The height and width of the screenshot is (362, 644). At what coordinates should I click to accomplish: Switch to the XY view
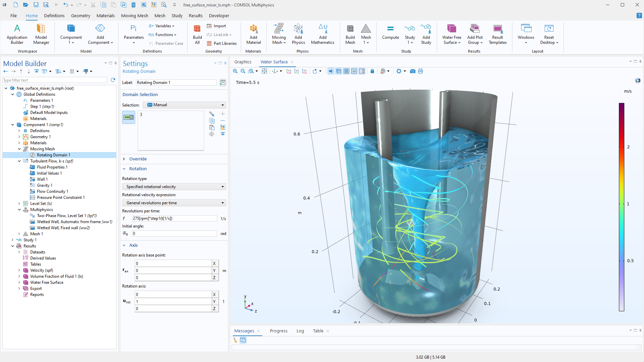pos(289,71)
